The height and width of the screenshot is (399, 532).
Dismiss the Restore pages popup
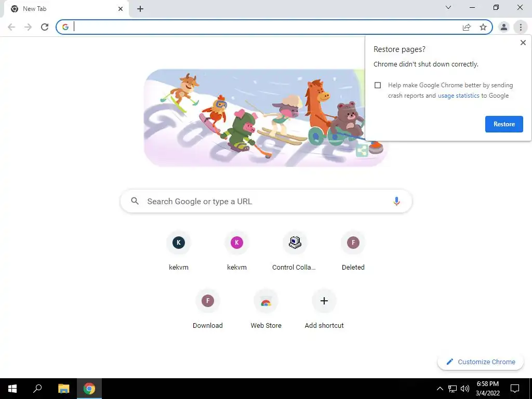pyautogui.click(x=523, y=43)
